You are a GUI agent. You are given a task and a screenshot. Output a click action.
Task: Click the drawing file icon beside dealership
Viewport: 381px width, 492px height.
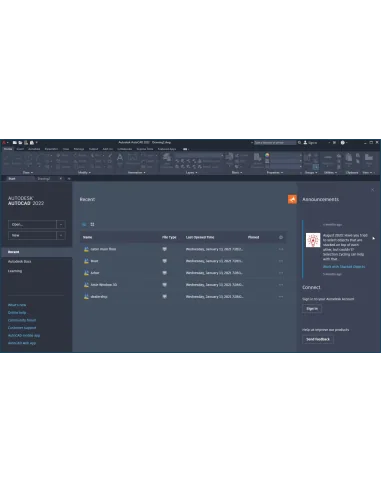tap(86, 297)
